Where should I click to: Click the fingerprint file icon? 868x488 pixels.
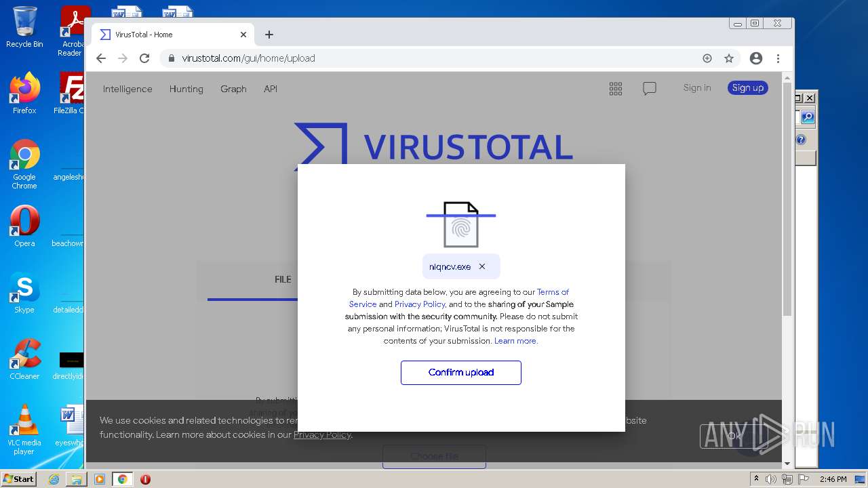(x=461, y=224)
